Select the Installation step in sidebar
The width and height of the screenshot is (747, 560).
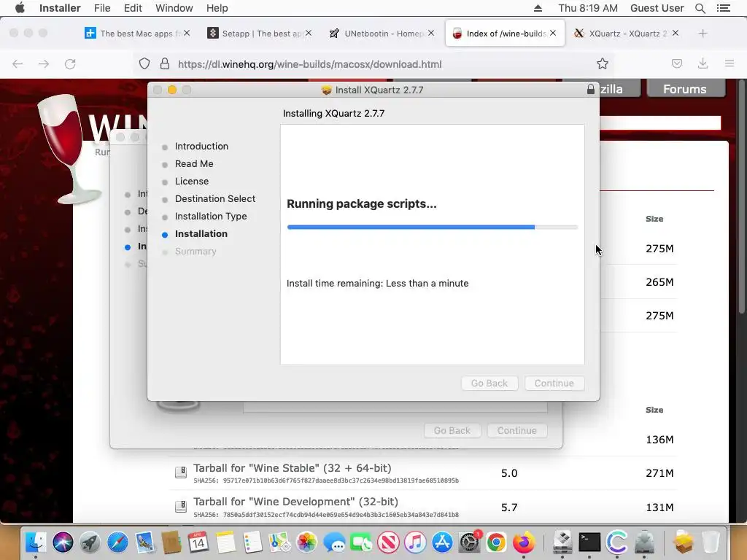(x=201, y=234)
